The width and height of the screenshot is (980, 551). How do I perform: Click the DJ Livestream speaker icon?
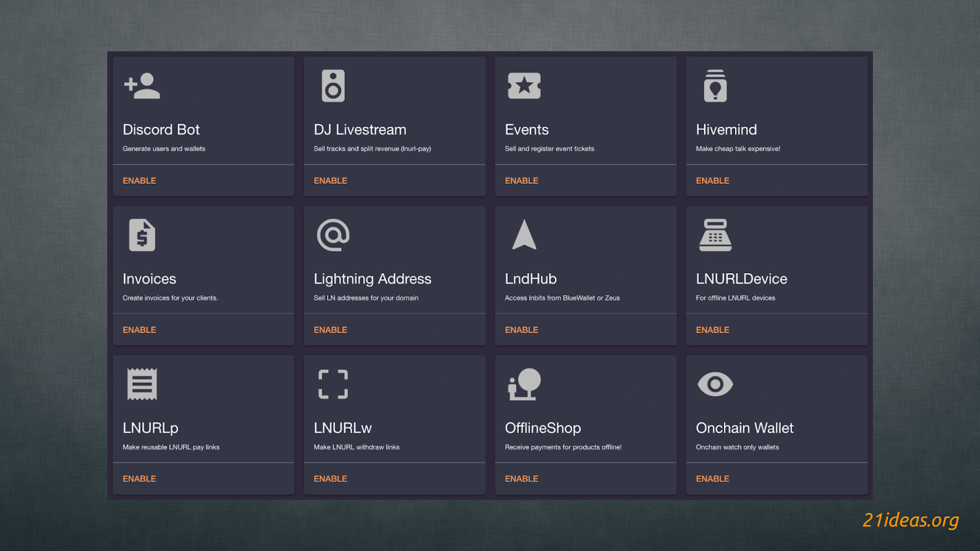tap(333, 86)
